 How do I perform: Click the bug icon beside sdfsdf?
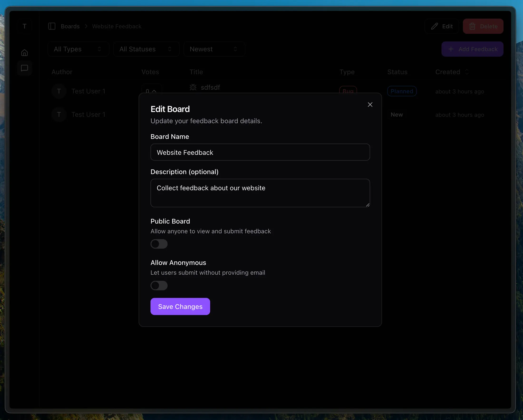193,87
